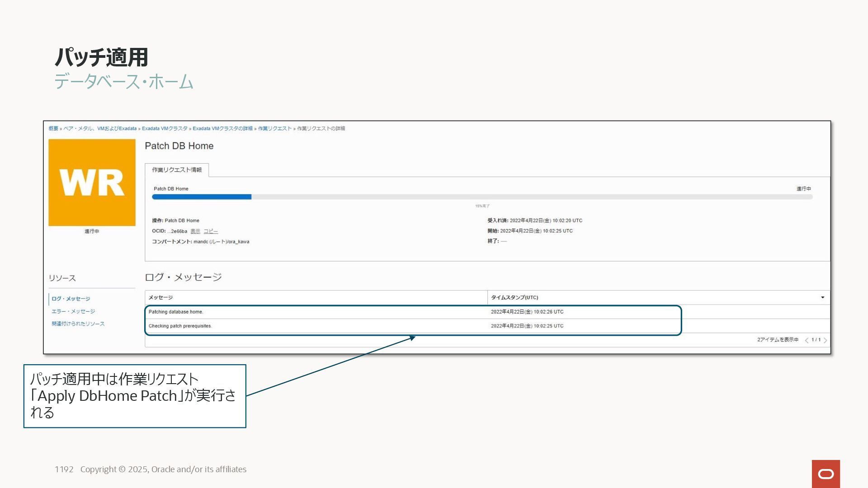
Task: Click the タイムスタンプ(UTC) column header
Action: click(514, 297)
